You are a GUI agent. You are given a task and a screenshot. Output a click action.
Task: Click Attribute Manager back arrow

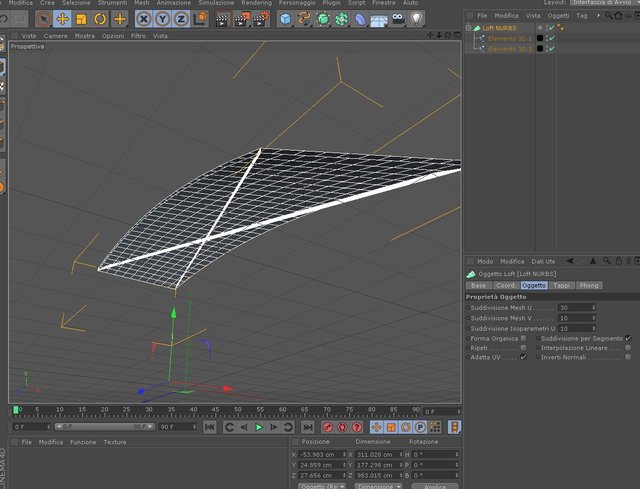pos(570,261)
